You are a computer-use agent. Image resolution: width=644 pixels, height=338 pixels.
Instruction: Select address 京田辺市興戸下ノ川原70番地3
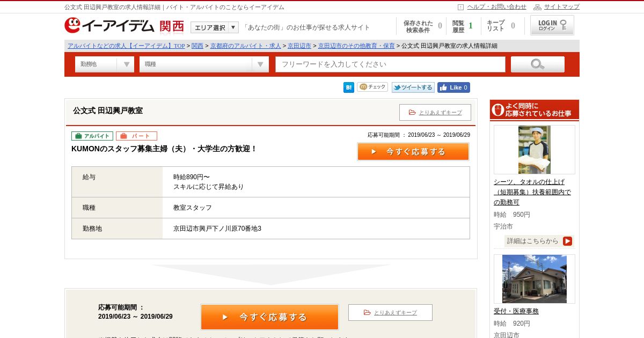click(x=217, y=229)
